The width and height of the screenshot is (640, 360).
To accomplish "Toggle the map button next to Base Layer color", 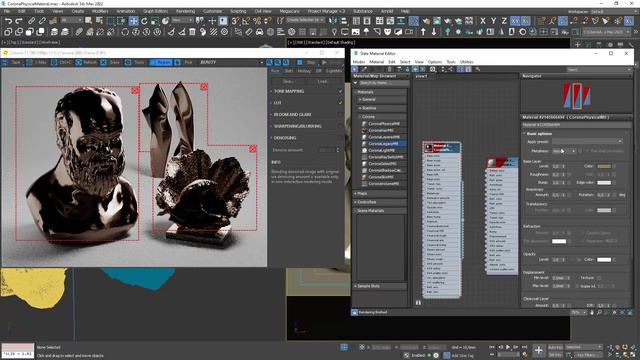I will (x=614, y=167).
